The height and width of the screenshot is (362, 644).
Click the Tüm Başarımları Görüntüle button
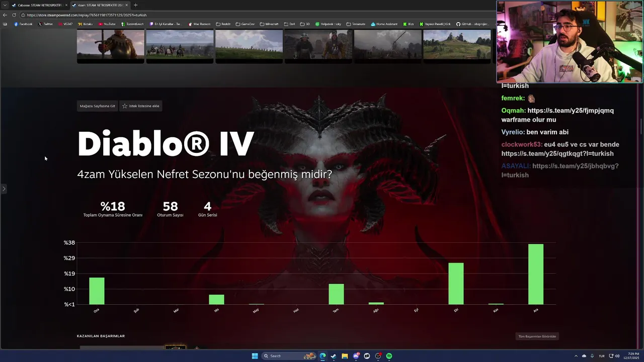537,336
